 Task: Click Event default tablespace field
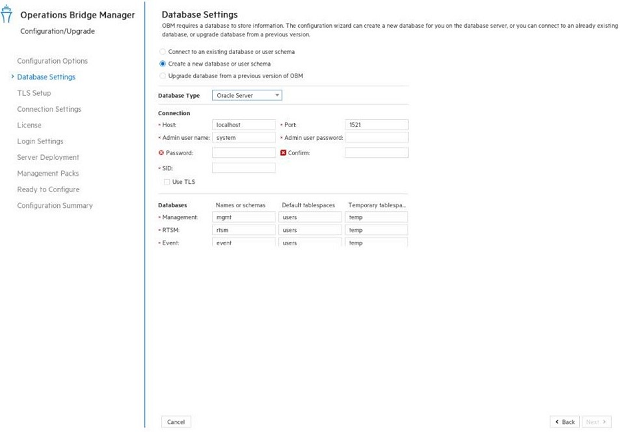[x=310, y=242]
